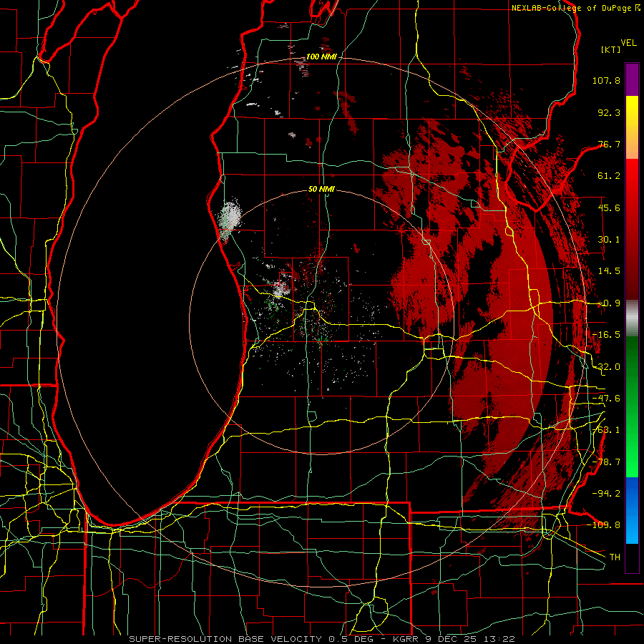Click the -78.7 velocity scale value
Screen dimensions: 644x644
[x=606, y=462]
